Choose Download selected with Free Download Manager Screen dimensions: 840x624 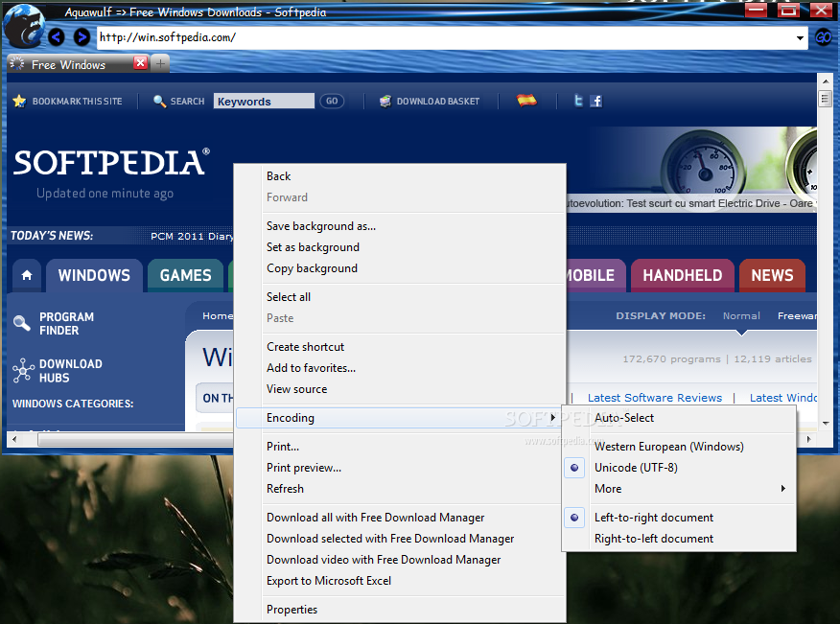(x=400, y=539)
